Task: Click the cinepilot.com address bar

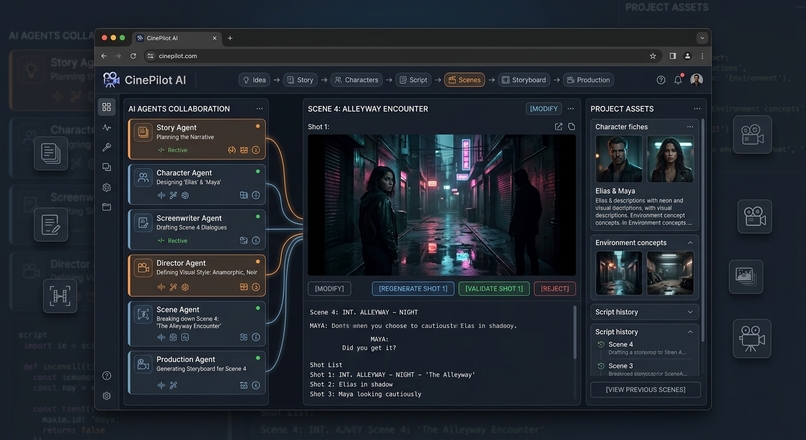Action: tap(396, 56)
